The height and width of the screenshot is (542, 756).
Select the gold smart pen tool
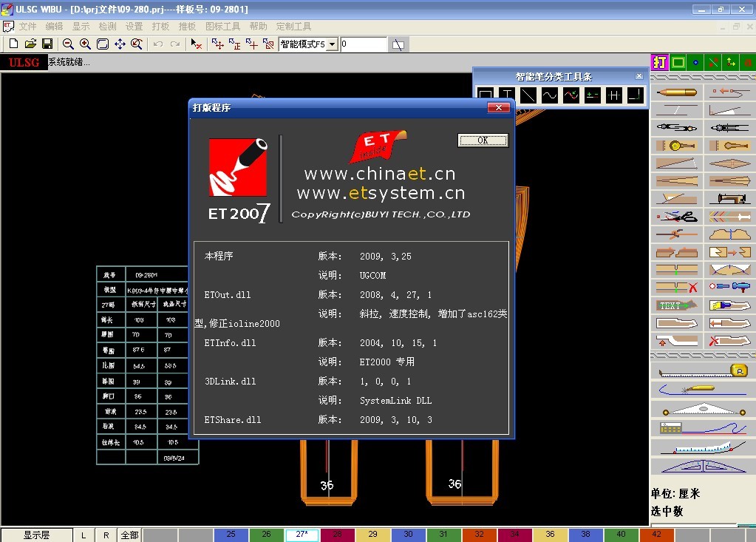(676, 92)
